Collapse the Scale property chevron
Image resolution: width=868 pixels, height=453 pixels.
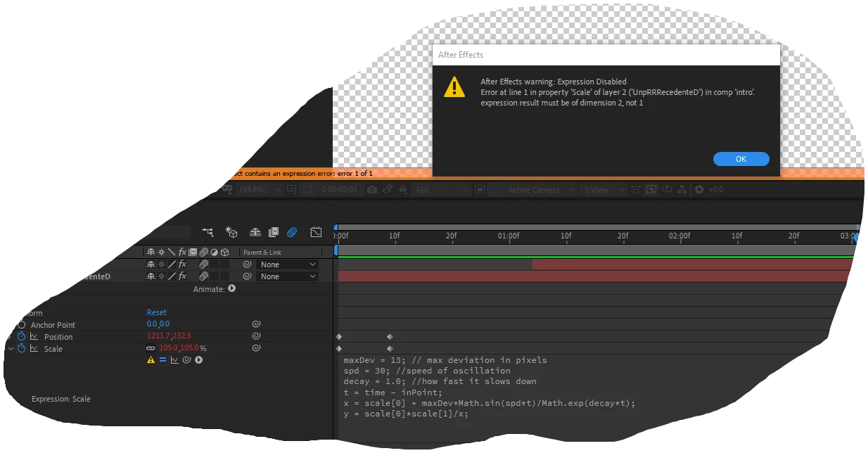(10, 349)
